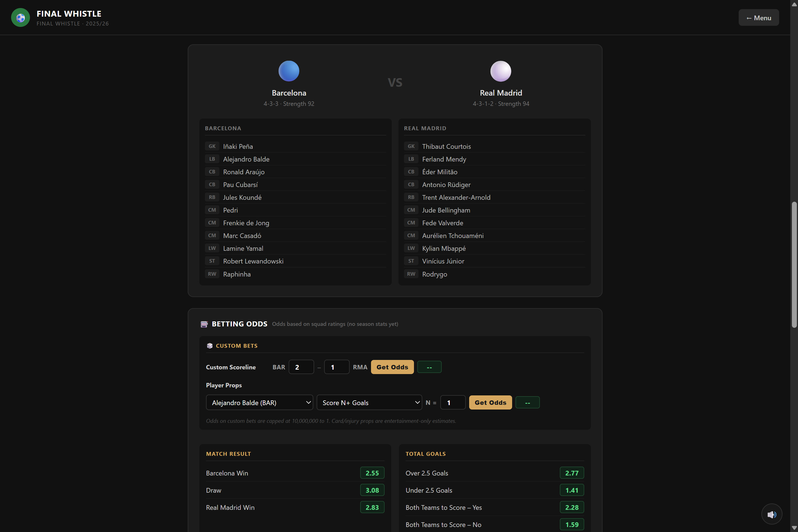Image resolution: width=798 pixels, height=532 pixels.
Task: Select the Draw odds 3.08
Action: point(372,490)
